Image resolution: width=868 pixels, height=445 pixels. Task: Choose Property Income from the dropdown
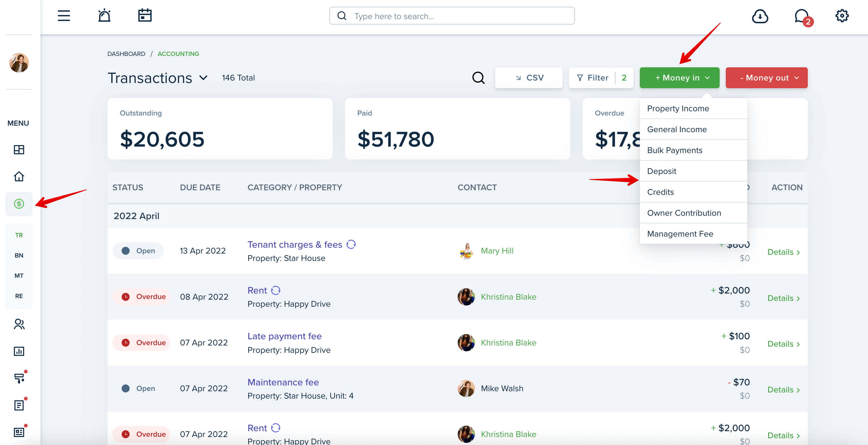pos(693,108)
